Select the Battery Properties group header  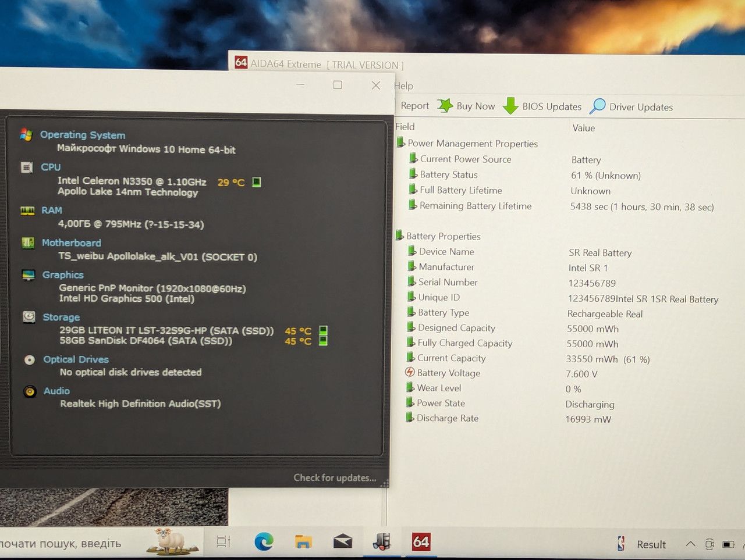444,236
